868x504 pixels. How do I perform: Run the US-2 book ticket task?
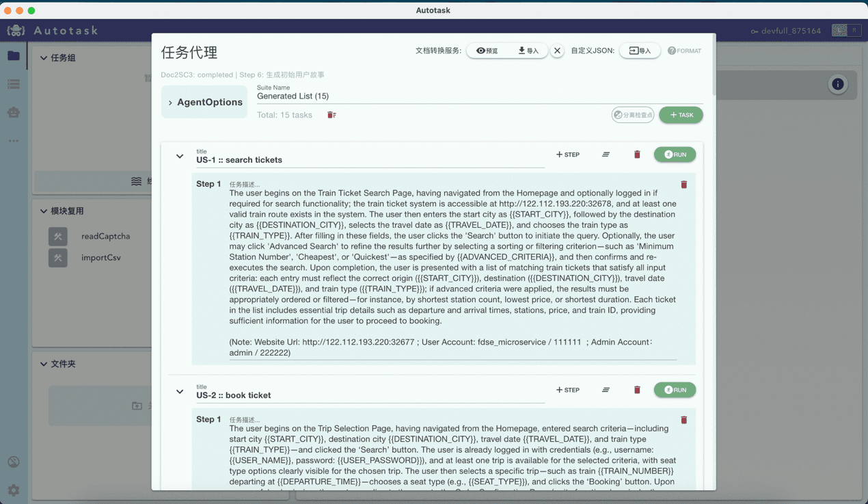[x=675, y=390]
